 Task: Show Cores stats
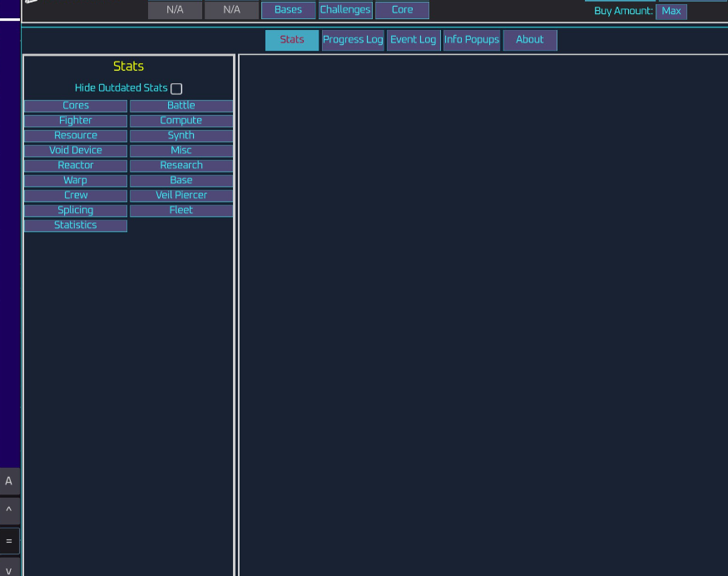coord(76,105)
